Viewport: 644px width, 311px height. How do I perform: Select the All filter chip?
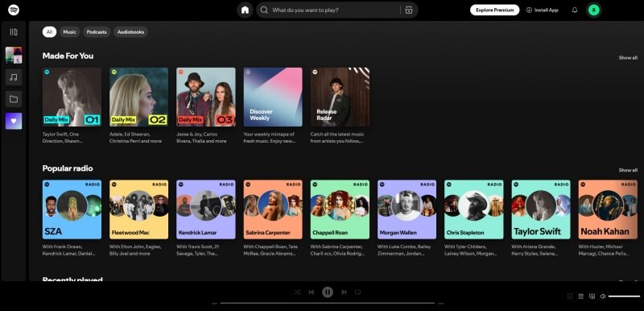click(x=49, y=32)
